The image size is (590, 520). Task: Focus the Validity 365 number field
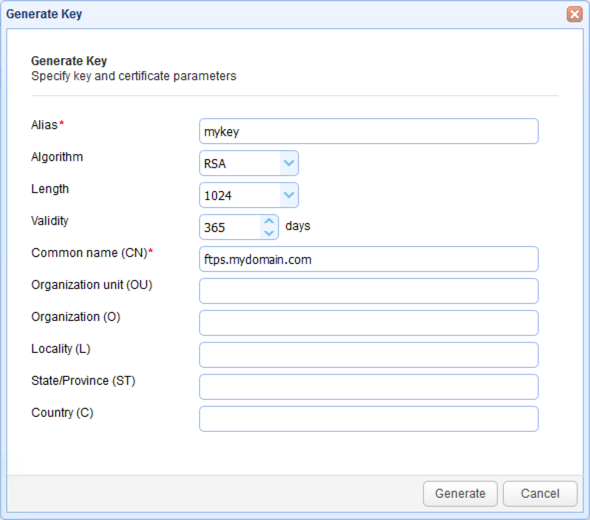pyautogui.click(x=230, y=227)
